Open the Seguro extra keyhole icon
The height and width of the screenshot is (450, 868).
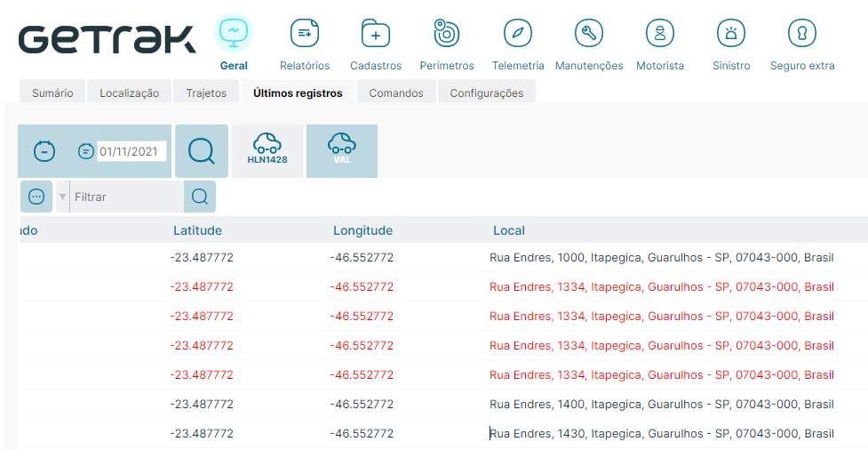[x=802, y=33]
